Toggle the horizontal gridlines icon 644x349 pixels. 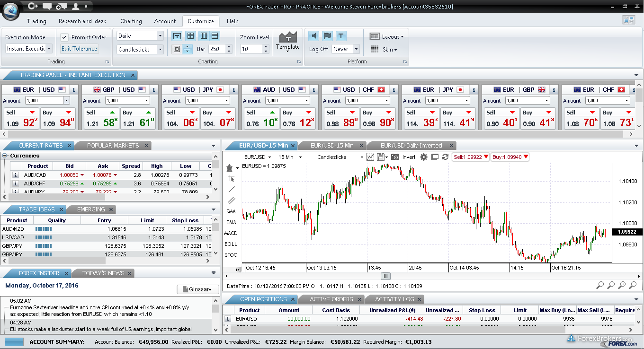[215, 36]
